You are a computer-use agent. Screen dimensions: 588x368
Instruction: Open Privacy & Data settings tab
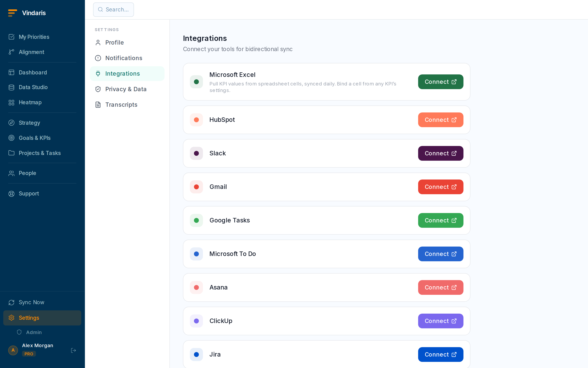[127, 89]
